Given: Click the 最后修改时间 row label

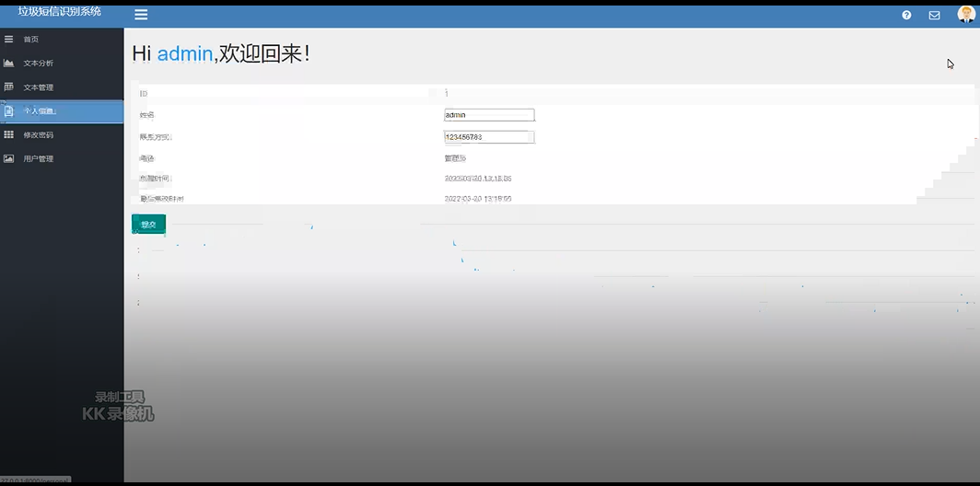Looking at the screenshot, I should click(162, 199).
